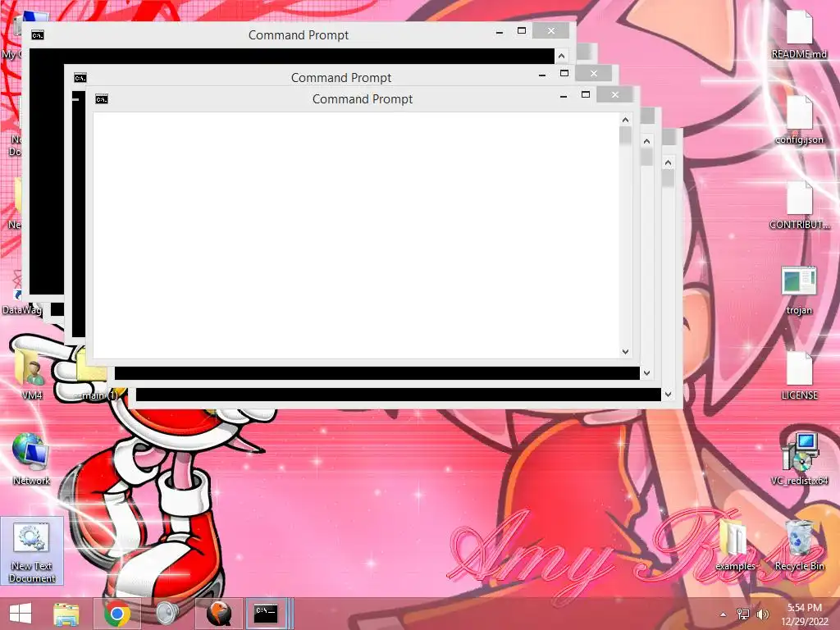Open system menu icon of front Command Prompt

[x=101, y=99]
